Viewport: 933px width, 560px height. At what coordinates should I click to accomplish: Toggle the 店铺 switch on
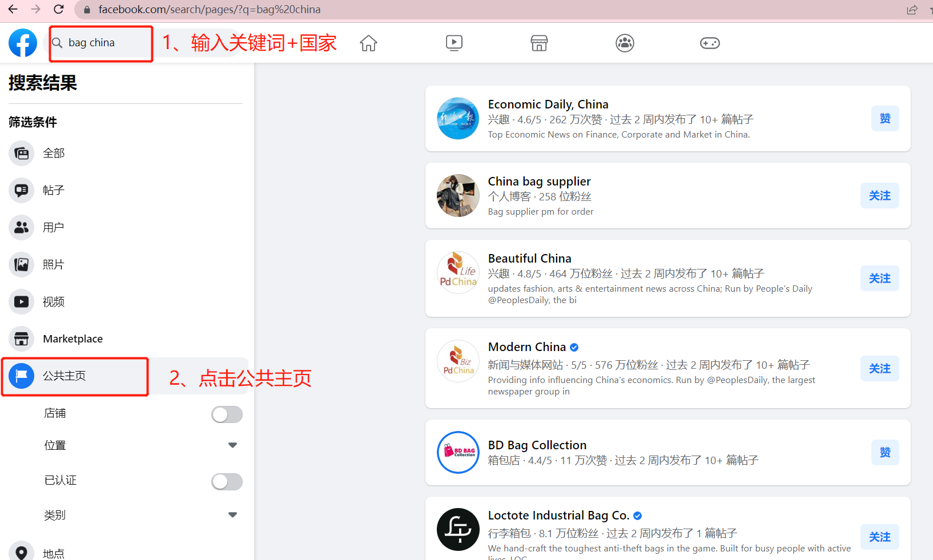pyautogui.click(x=227, y=414)
